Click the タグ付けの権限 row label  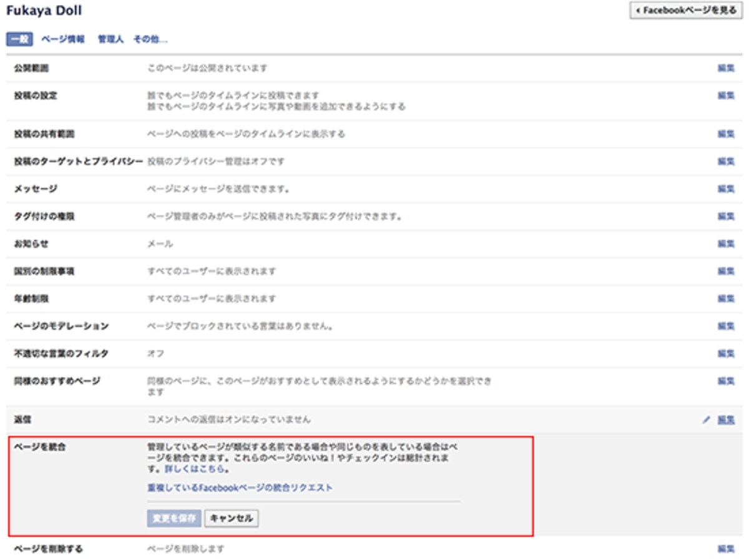[x=44, y=217]
